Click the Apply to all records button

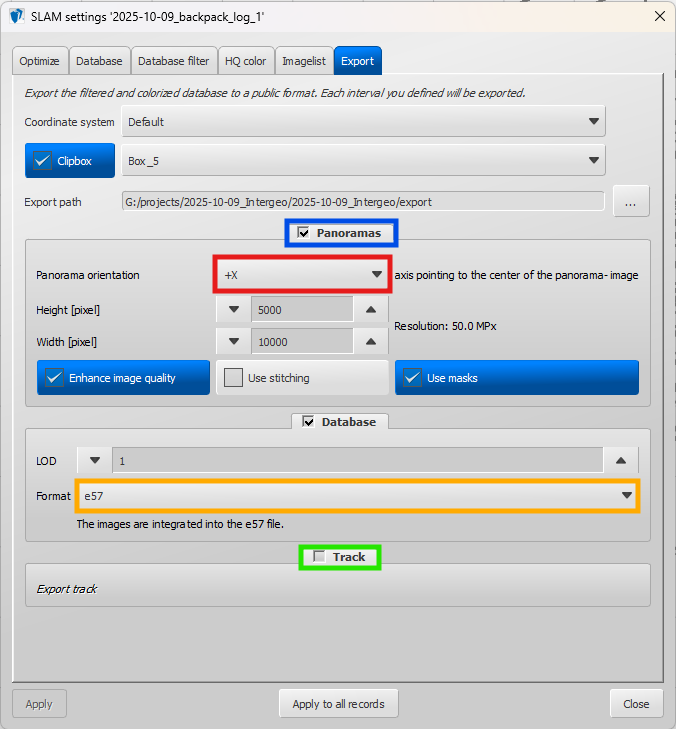[x=338, y=704]
